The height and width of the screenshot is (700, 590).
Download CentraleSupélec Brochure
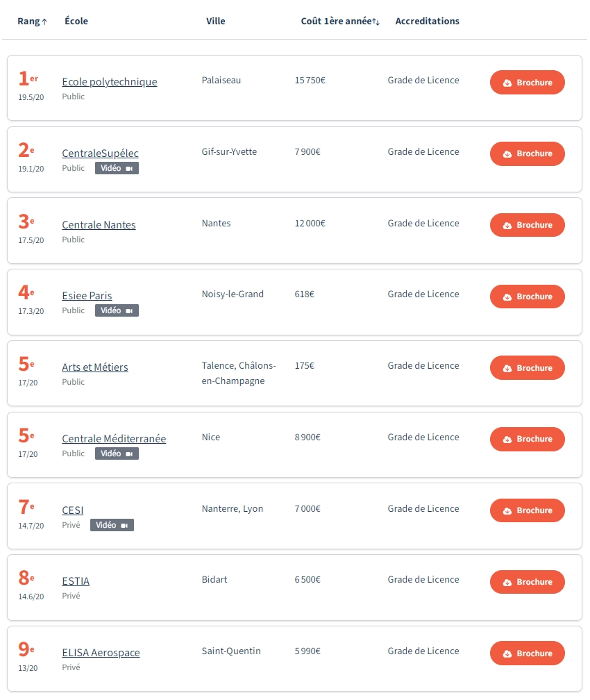(528, 153)
